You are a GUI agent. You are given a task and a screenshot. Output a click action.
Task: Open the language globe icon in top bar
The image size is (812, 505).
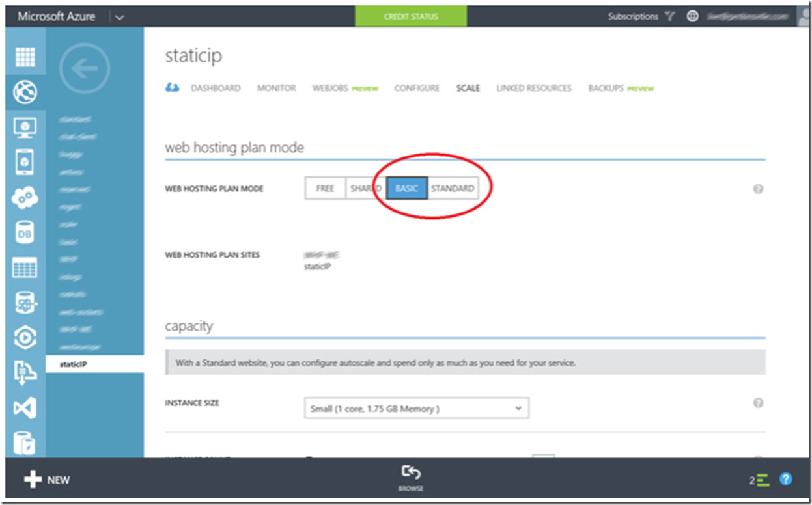point(693,16)
